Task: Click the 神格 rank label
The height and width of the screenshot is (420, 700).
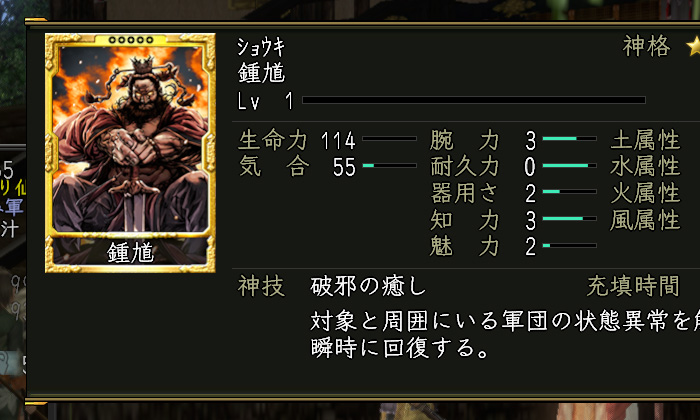Action: coord(646,46)
